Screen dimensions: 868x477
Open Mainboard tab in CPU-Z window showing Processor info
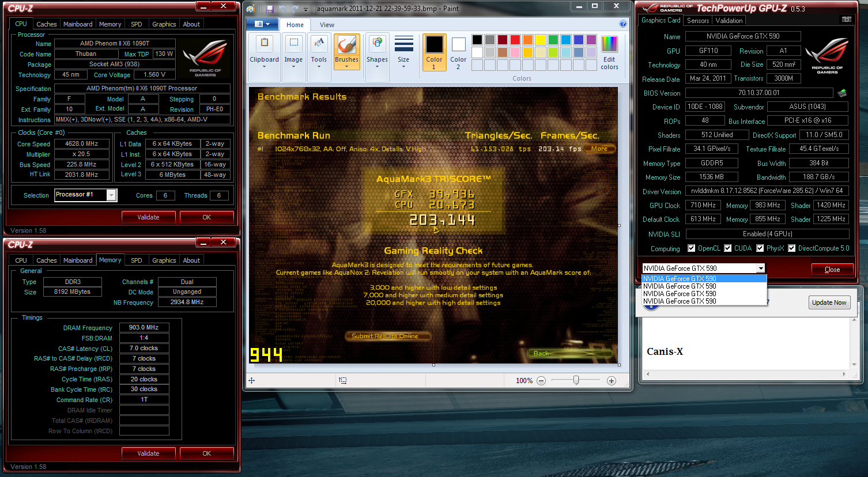78,24
